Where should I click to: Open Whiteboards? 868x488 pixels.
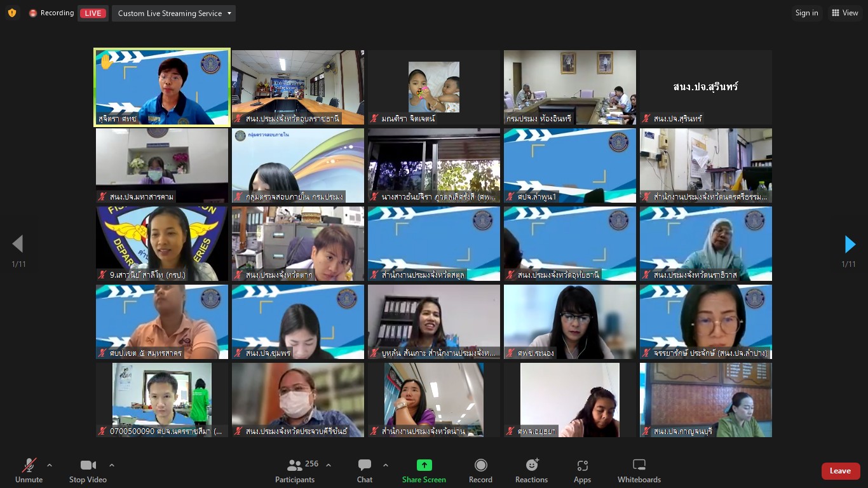click(x=639, y=471)
